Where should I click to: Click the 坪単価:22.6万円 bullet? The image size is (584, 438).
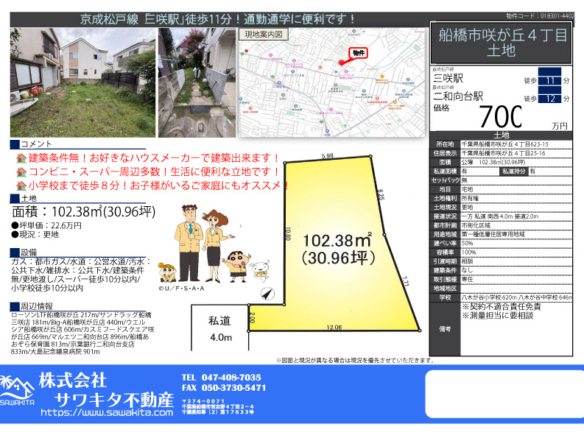(x=47, y=225)
